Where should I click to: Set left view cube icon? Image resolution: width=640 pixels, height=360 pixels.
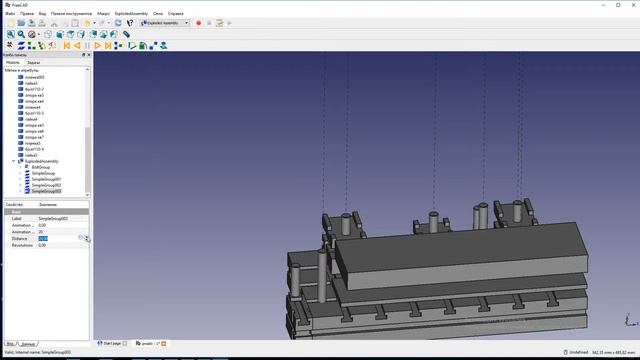click(114, 35)
